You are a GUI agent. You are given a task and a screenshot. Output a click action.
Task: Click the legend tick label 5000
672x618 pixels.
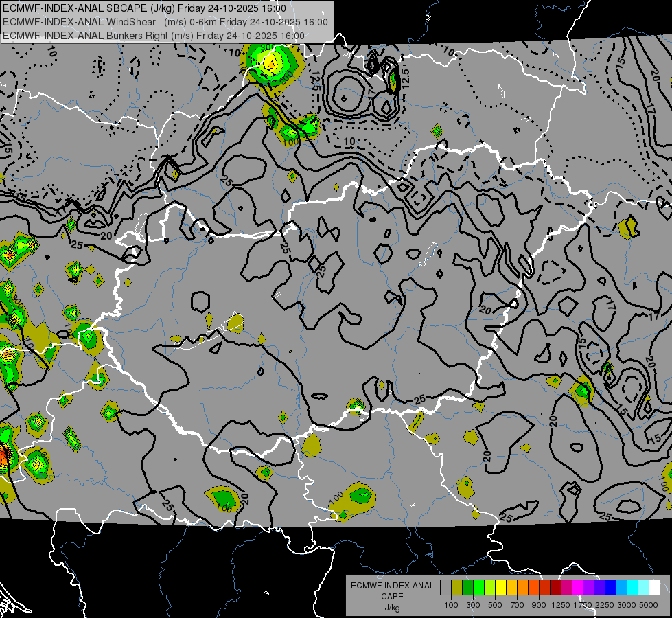649,605
